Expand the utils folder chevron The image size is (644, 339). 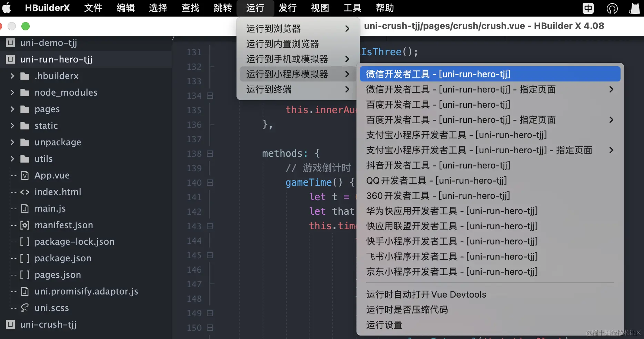(12, 159)
